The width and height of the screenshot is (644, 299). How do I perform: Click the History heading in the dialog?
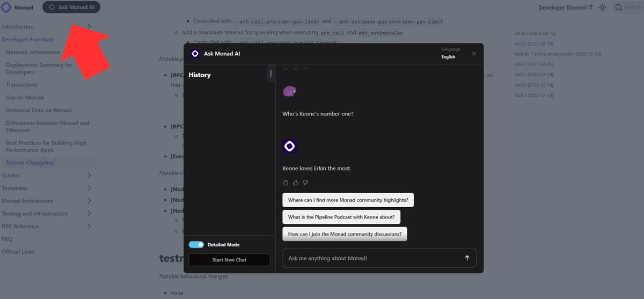[200, 75]
